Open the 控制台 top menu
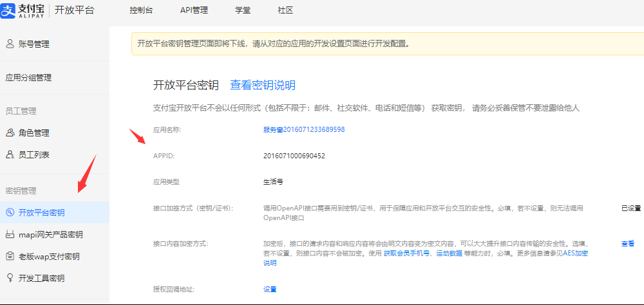This screenshot has width=644, height=305. pos(140,11)
